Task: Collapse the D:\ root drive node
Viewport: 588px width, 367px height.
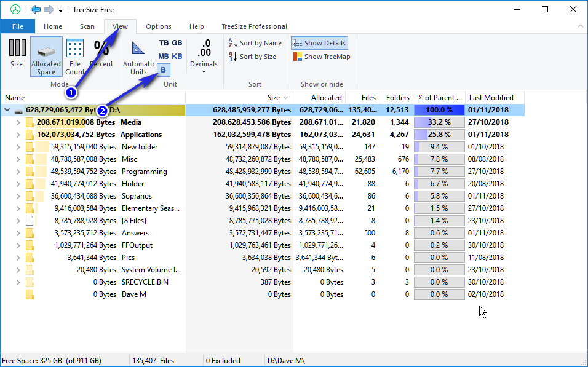Action: pos(7,110)
